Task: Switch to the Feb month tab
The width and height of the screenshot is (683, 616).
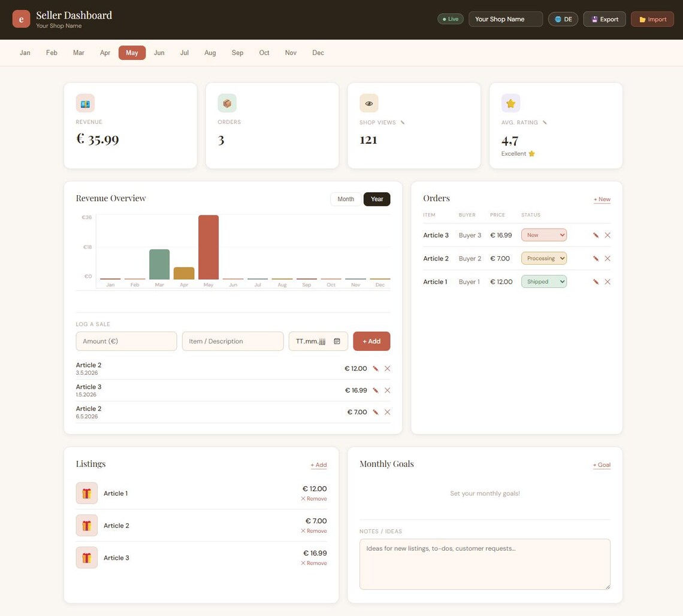Action: point(52,53)
